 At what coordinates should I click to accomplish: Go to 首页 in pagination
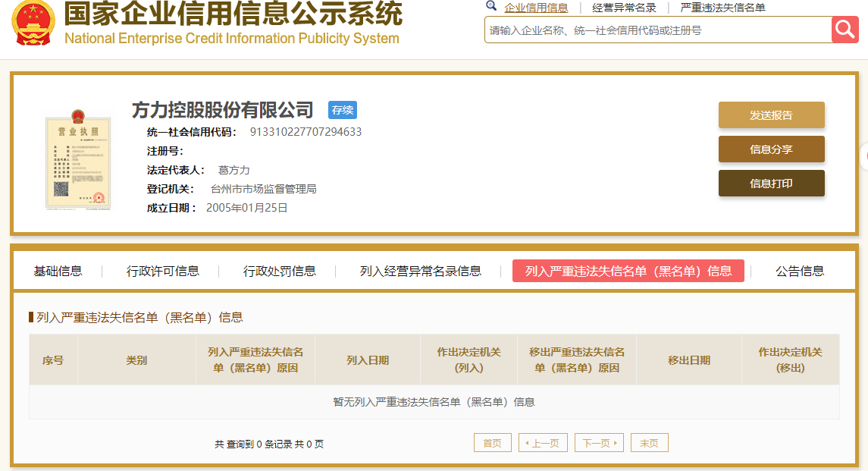tap(493, 443)
